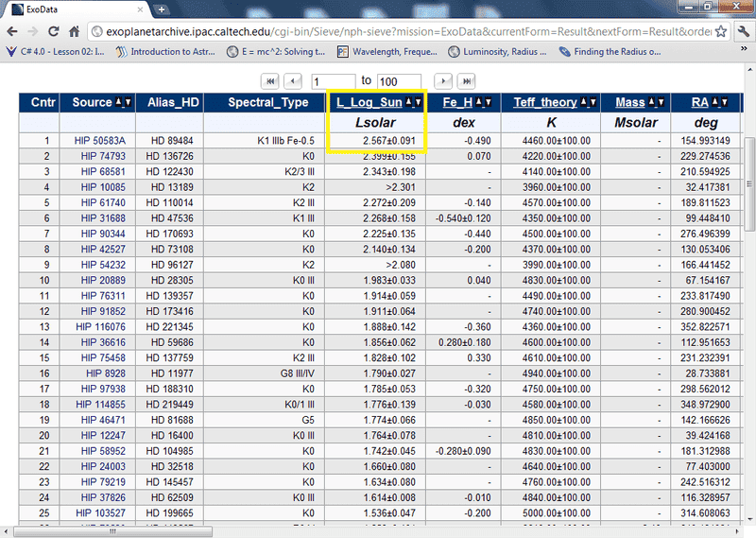Expand hidden bookmarks with the chevron

(744, 52)
